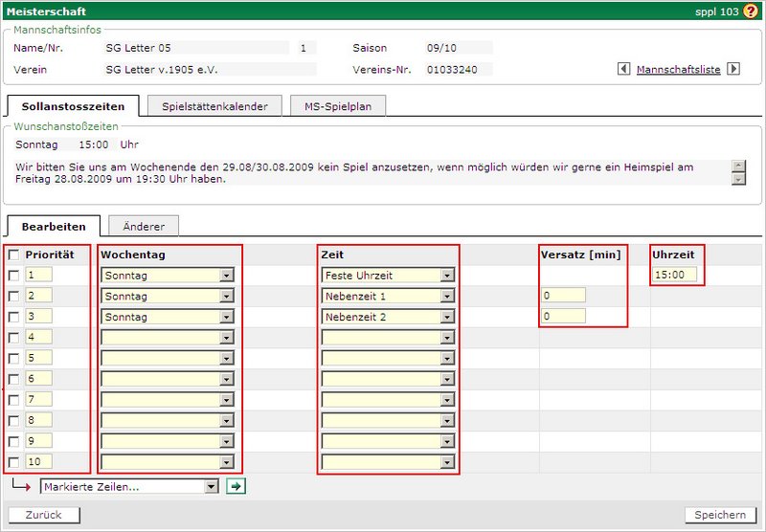Check the checkbox for priority row 1
The height and width of the screenshot is (532, 766).
[x=12, y=276]
